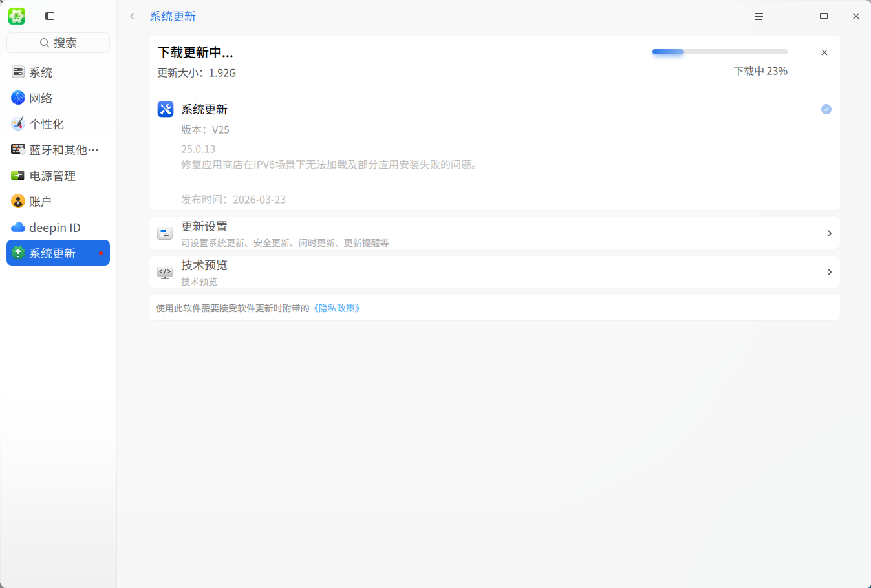This screenshot has width=871, height=588.
Task: Expand the 更新设置 section chevron
Action: click(829, 233)
